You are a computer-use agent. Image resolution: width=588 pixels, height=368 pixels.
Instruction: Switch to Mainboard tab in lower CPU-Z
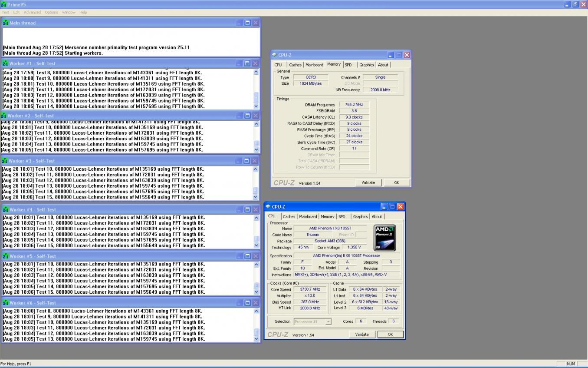(x=308, y=216)
